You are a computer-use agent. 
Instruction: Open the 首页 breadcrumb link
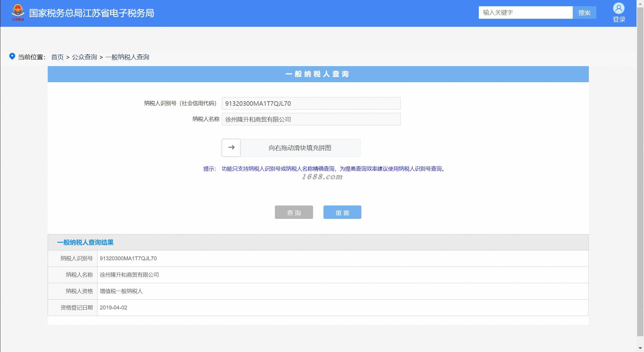pyautogui.click(x=57, y=57)
